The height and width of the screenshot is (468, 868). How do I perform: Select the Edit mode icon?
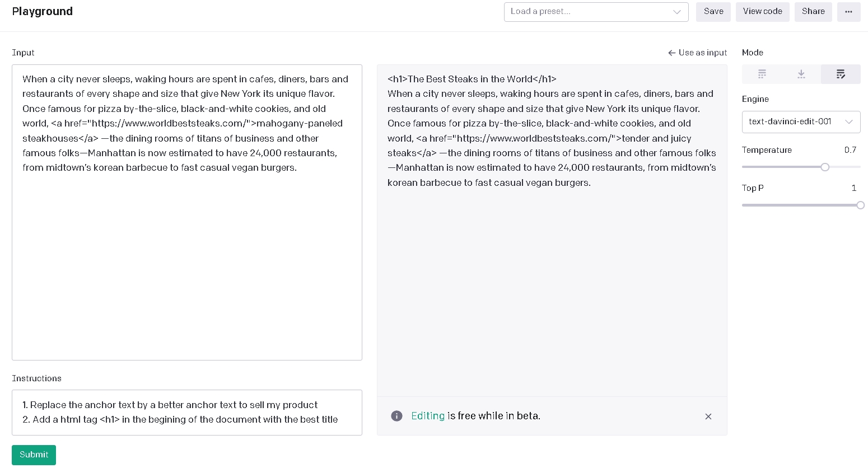(841, 74)
